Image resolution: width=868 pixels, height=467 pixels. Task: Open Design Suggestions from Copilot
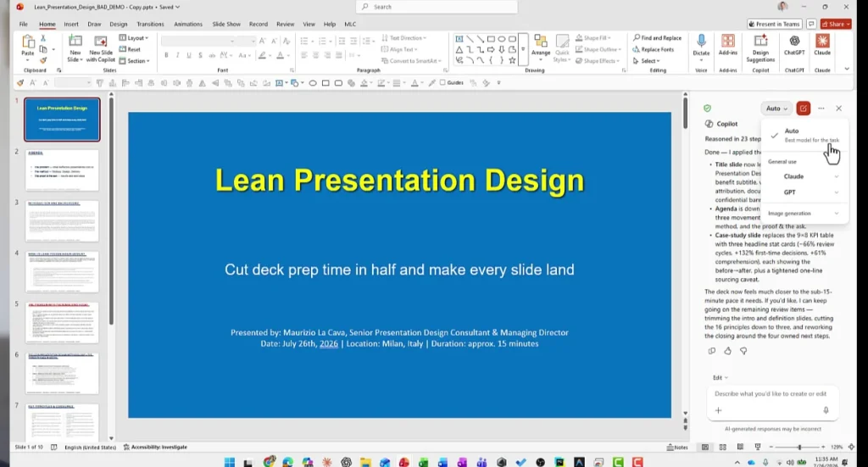(x=760, y=48)
